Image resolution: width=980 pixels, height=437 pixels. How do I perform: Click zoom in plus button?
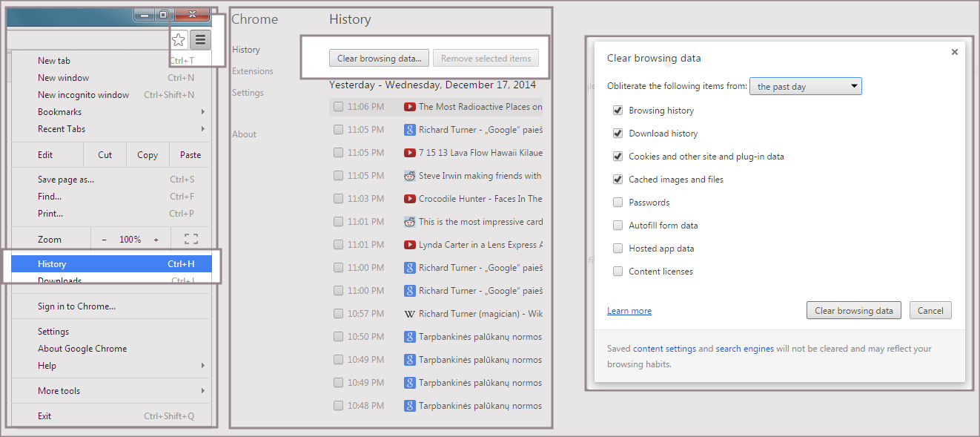coord(156,240)
